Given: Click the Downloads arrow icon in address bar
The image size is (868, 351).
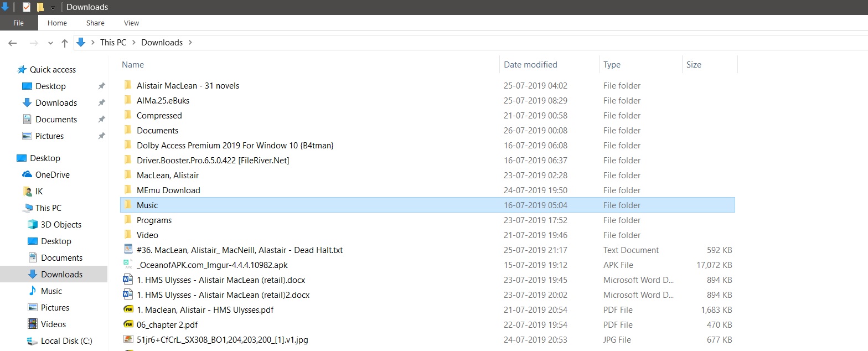Looking at the screenshot, I should (x=81, y=43).
